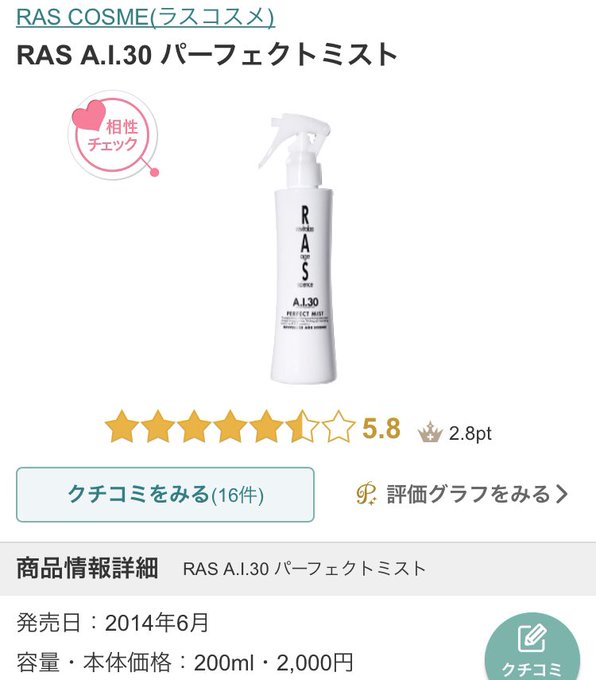Click the 5.8 rating score
596x680 pixels.
click(x=381, y=428)
